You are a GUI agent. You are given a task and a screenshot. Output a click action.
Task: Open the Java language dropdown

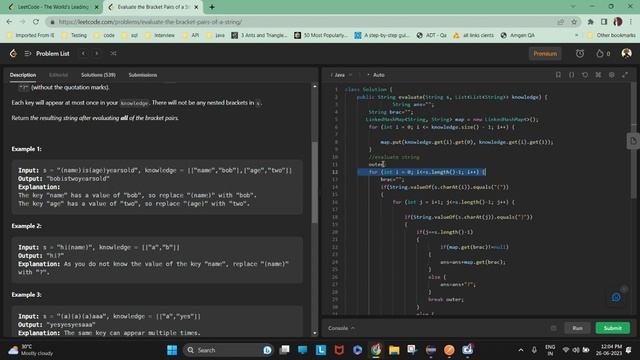341,75
